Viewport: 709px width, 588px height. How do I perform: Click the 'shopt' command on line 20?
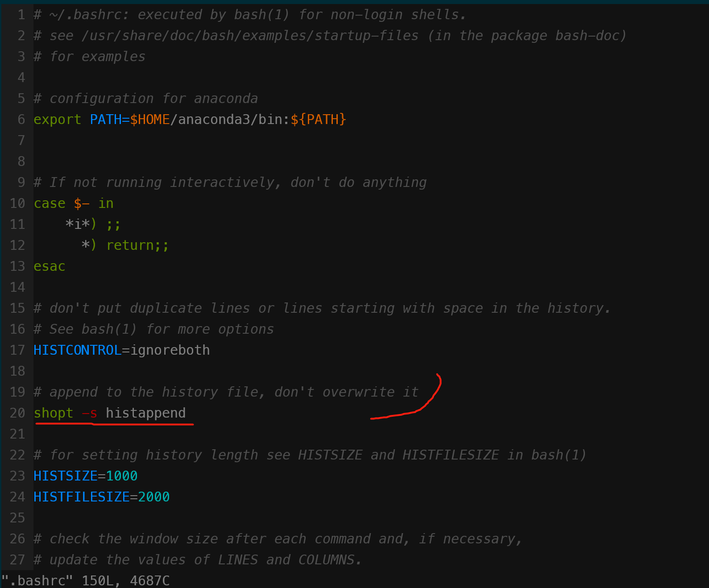point(54,413)
